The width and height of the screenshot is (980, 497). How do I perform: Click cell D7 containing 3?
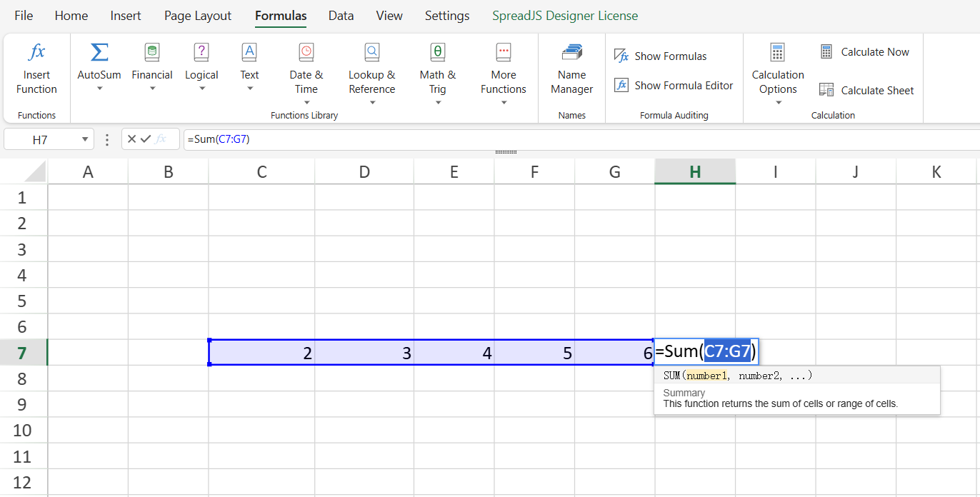pyautogui.click(x=364, y=353)
